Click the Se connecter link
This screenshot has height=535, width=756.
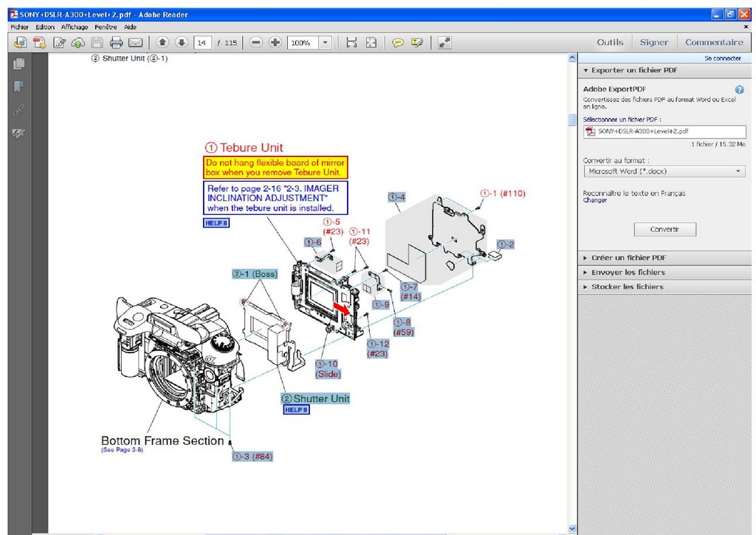point(723,58)
